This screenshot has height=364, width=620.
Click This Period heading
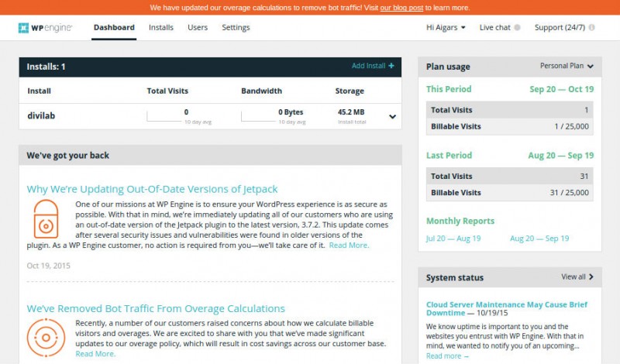449,89
